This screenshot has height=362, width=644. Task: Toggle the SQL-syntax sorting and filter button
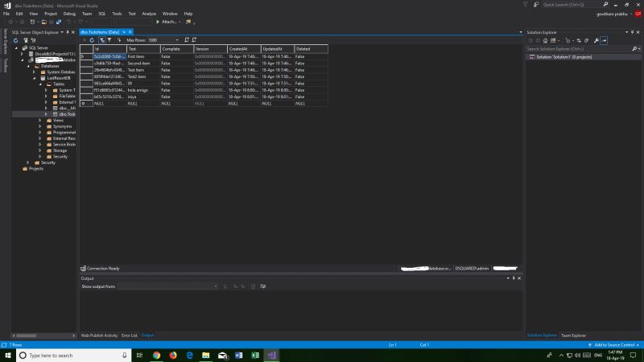pyautogui.click(x=102, y=40)
